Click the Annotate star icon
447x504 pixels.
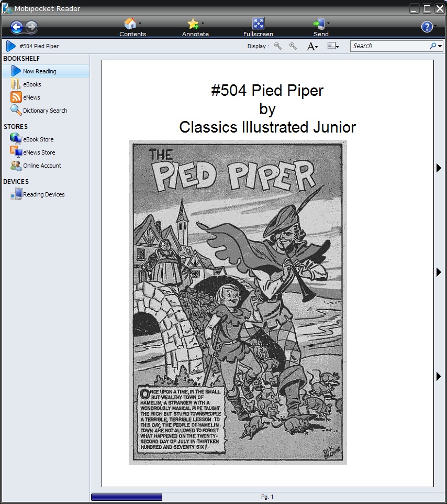(x=193, y=24)
